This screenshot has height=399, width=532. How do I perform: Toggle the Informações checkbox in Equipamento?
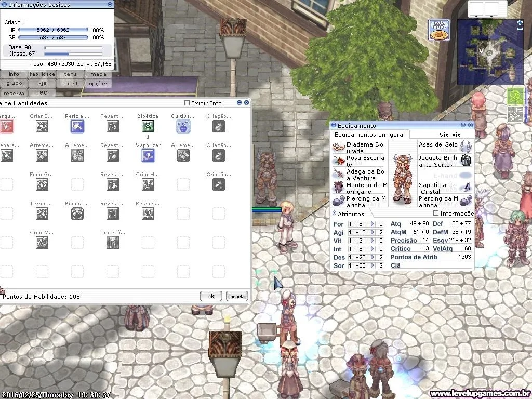[x=436, y=213]
